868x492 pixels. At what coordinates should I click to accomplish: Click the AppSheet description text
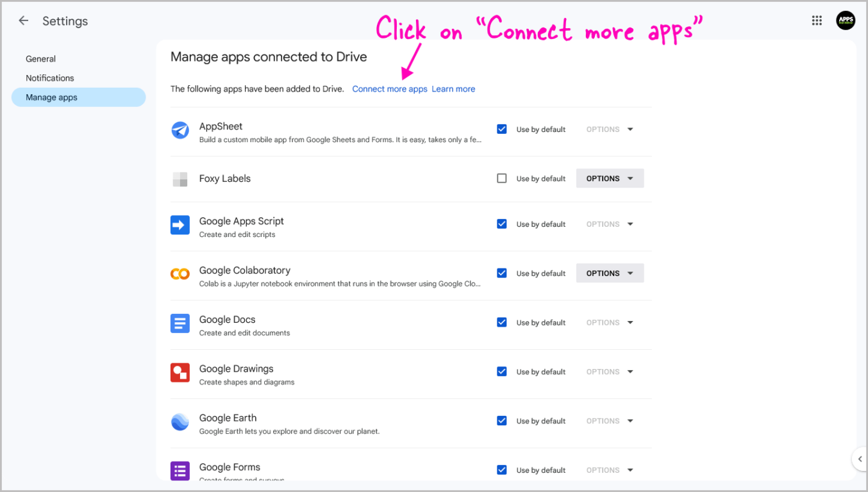(340, 140)
